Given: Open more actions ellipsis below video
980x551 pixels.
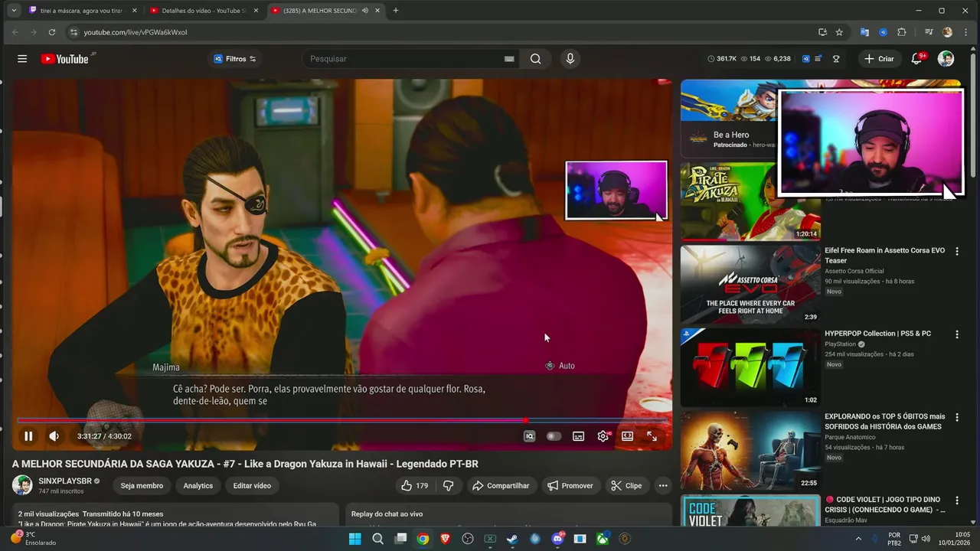Looking at the screenshot, I should pyautogui.click(x=663, y=486).
